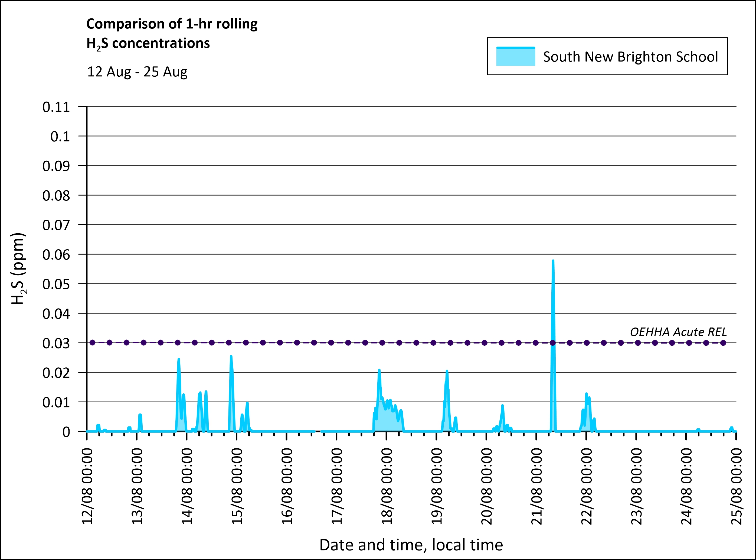Click the South New Brighton School legend label
This screenshot has height=560, width=756.
630,57
